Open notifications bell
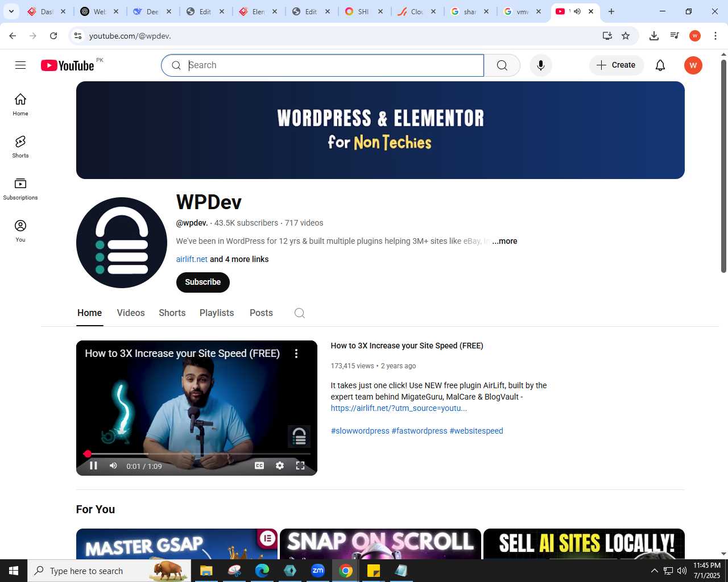The height and width of the screenshot is (582, 728). point(660,65)
